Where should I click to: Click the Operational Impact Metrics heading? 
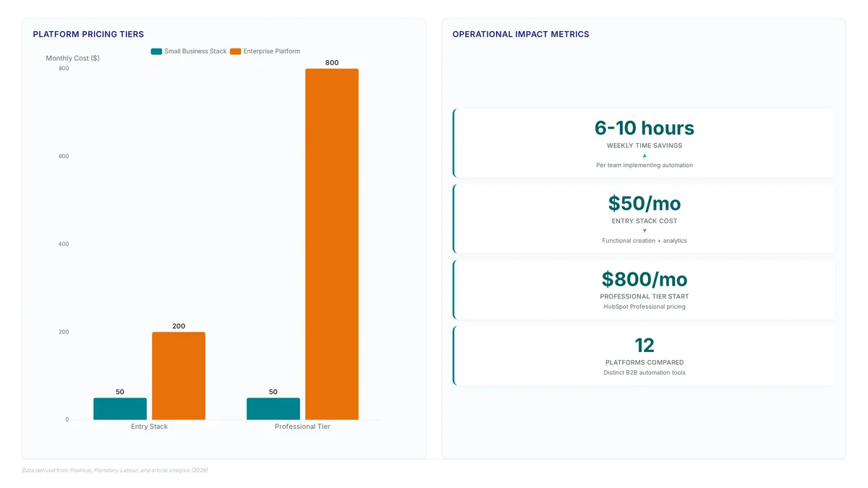(521, 34)
